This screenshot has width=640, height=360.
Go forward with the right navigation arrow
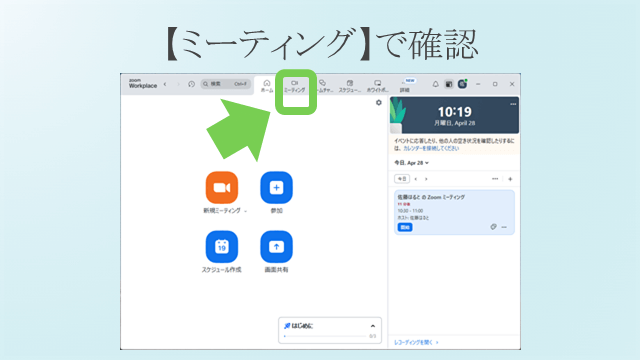[178, 84]
